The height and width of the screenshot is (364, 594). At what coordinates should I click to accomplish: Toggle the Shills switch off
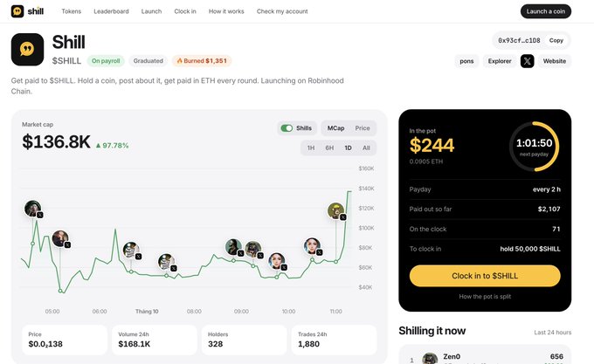click(x=287, y=128)
